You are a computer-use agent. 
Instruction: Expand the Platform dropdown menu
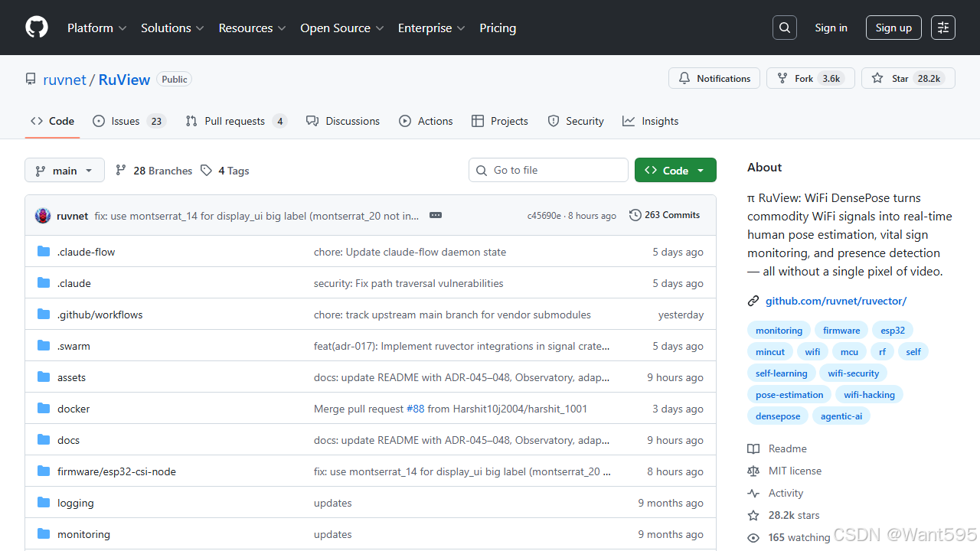[97, 28]
